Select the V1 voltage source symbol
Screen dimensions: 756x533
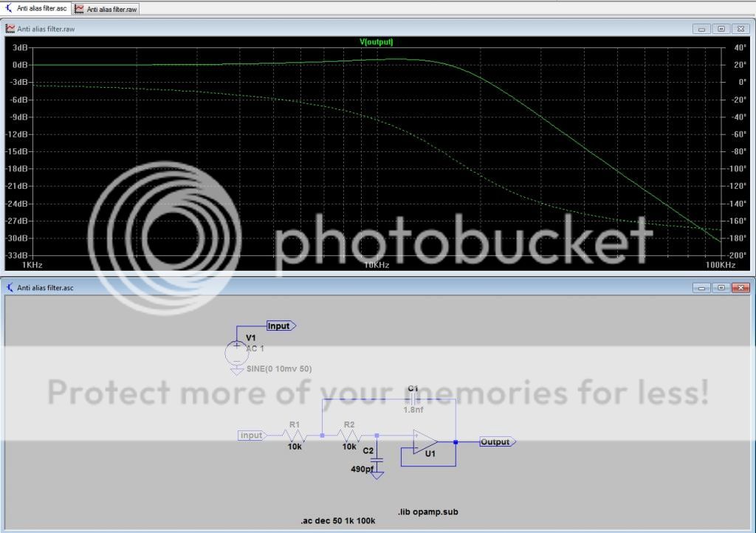coord(237,351)
